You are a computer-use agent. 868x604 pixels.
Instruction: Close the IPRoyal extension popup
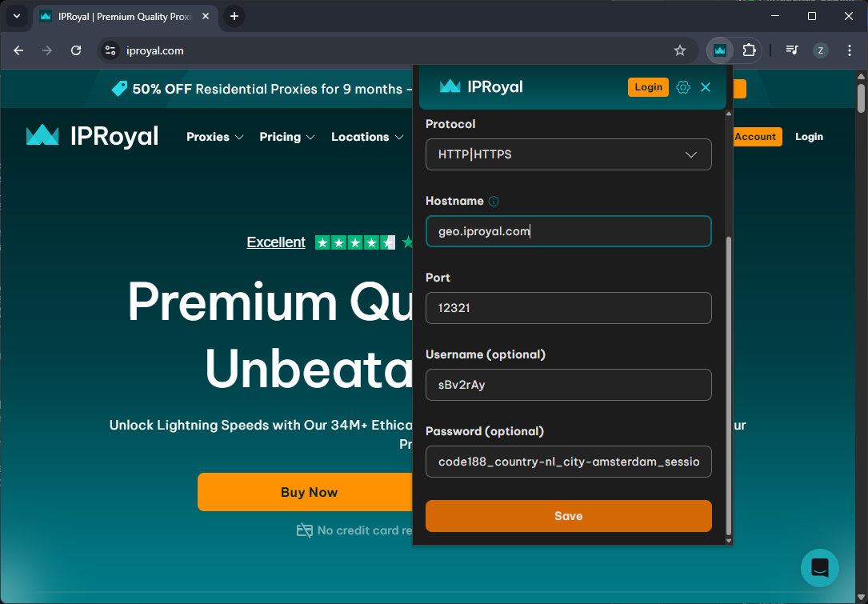point(705,87)
